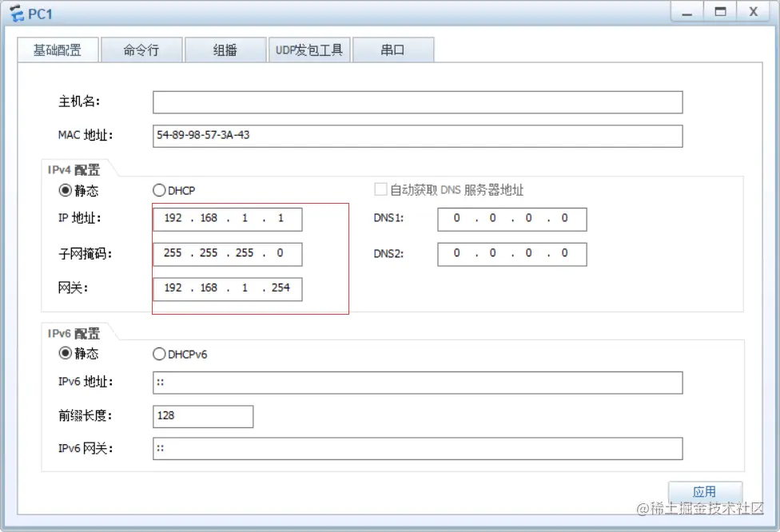This screenshot has height=532, width=780.
Task: Select the DNS1 address field
Action: (511, 218)
